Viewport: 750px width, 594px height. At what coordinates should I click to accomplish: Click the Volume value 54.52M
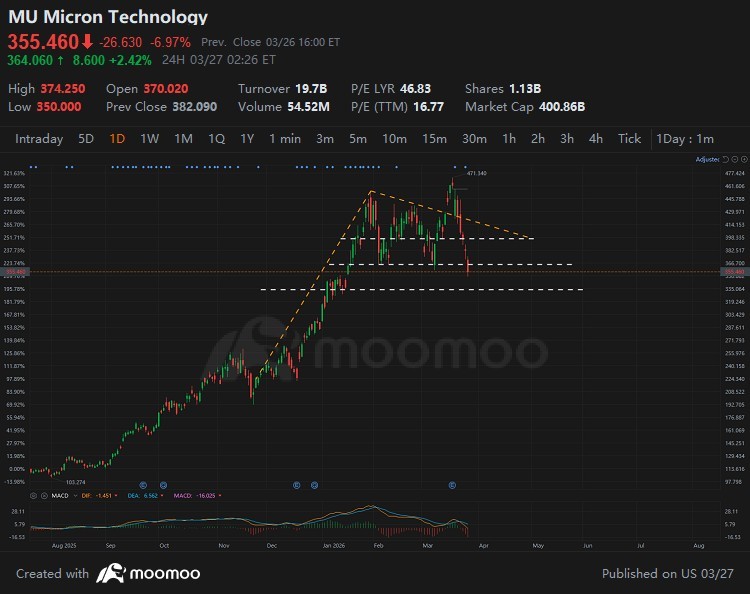tap(309, 107)
